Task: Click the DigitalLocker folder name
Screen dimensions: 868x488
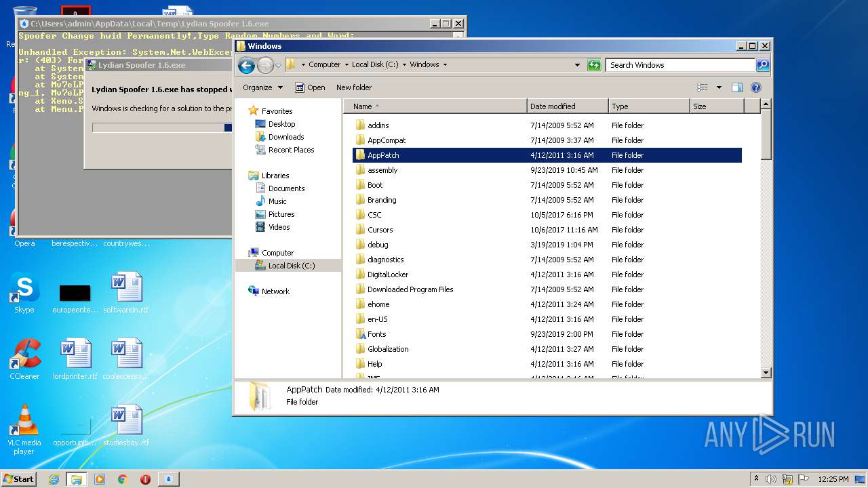Action: 388,274
